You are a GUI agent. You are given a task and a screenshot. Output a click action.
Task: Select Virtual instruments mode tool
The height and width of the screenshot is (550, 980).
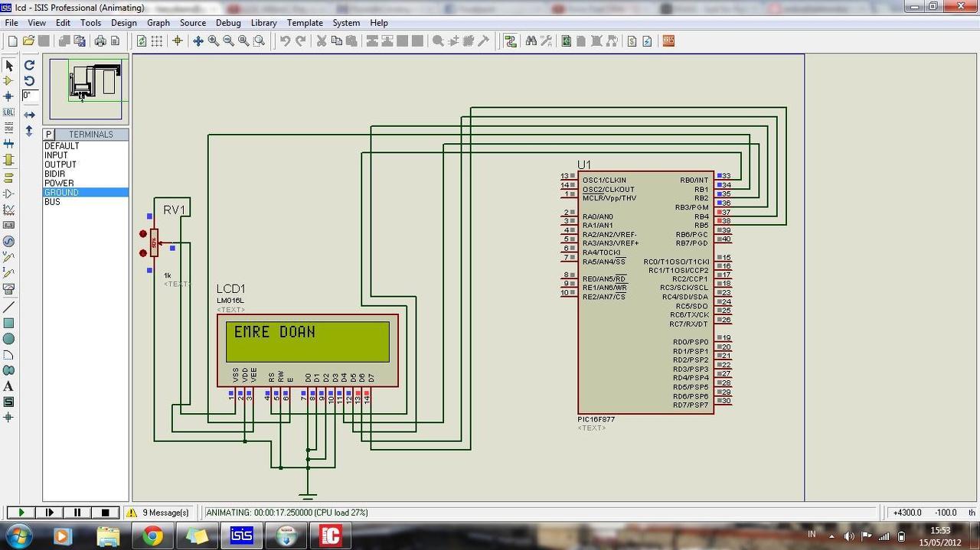[x=9, y=289]
